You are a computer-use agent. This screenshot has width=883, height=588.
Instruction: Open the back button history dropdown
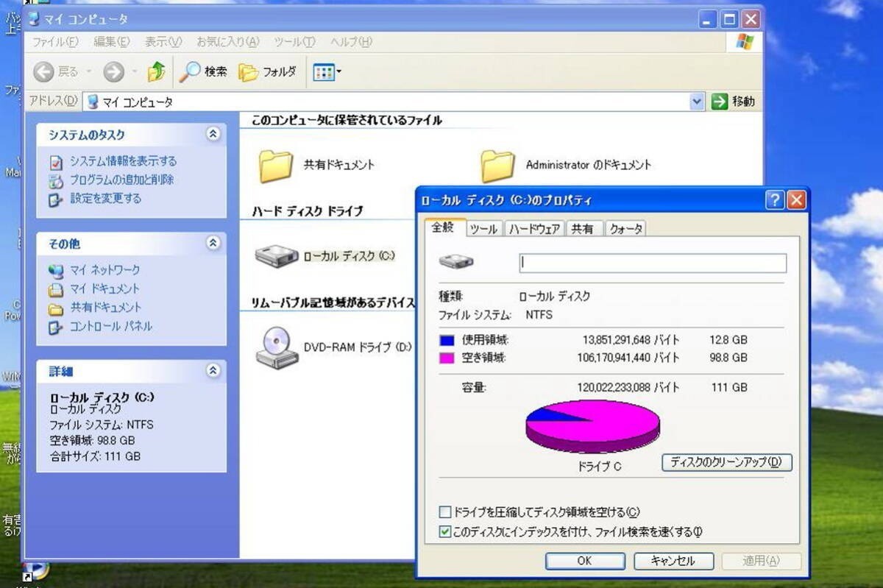[x=90, y=71]
